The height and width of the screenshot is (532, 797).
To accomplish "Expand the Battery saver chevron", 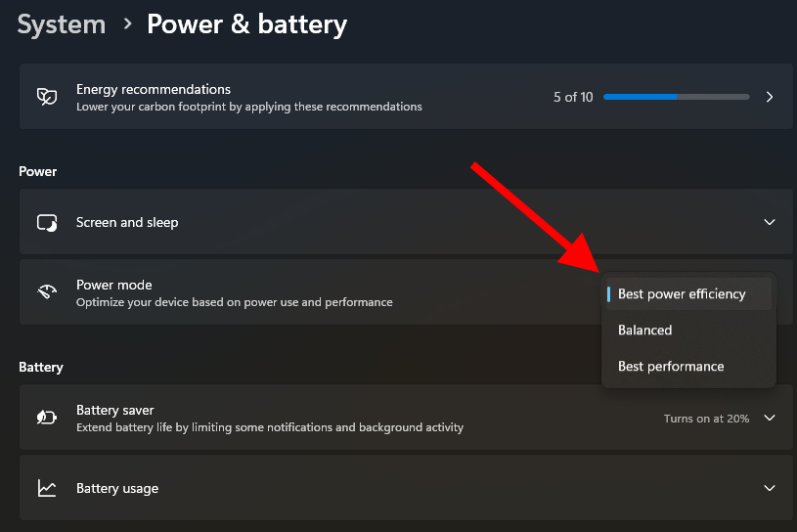I will 770,418.
